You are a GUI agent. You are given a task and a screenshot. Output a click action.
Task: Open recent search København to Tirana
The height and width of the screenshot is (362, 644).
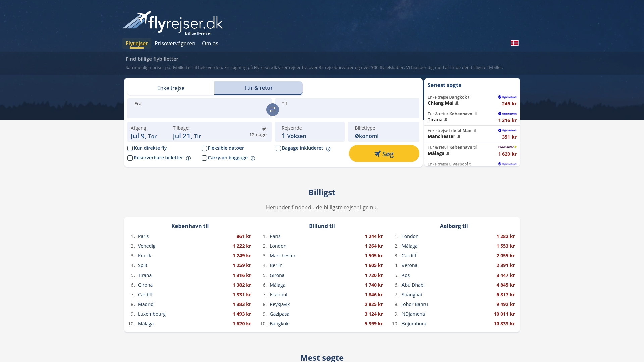coord(472,117)
